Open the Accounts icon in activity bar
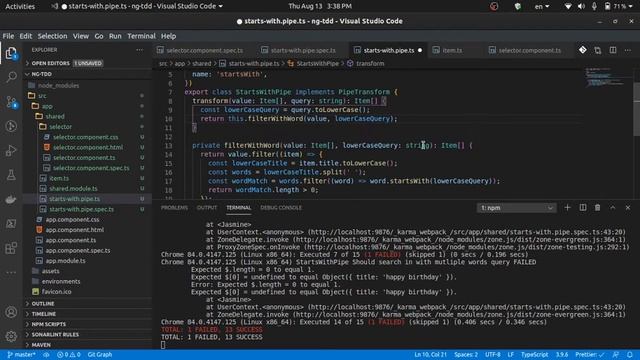This screenshot has height=360, width=640. point(11,312)
